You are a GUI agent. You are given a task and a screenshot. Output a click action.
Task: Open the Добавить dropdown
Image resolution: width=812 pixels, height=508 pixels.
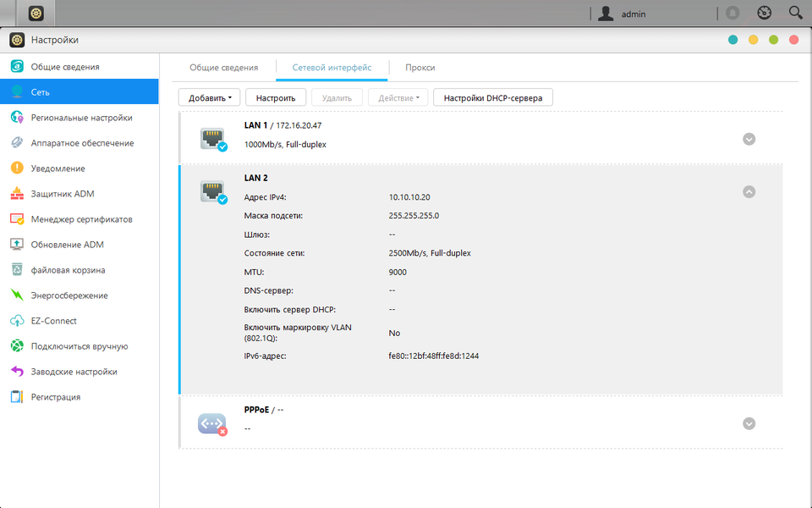209,97
